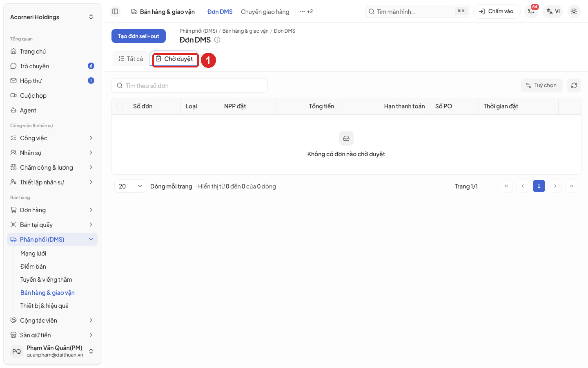Open Cuộc họp meetings
The height and width of the screenshot is (368, 588).
(x=52, y=96)
